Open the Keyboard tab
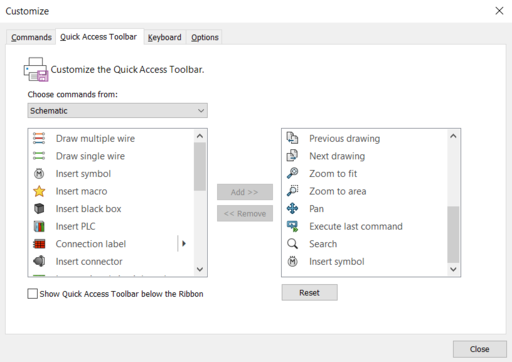 click(165, 37)
